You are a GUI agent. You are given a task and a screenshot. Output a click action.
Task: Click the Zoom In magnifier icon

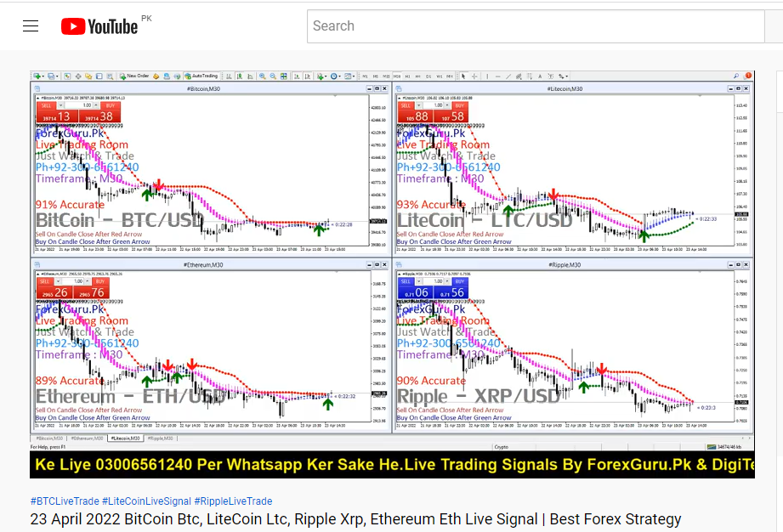pos(262,76)
